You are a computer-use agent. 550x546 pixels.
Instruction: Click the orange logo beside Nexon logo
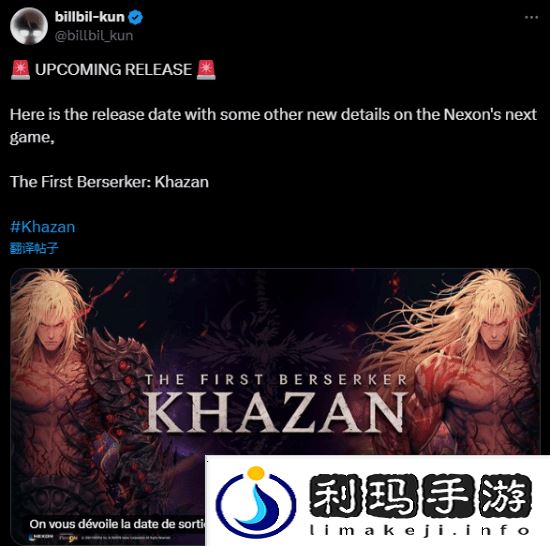click(x=68, y=537)
